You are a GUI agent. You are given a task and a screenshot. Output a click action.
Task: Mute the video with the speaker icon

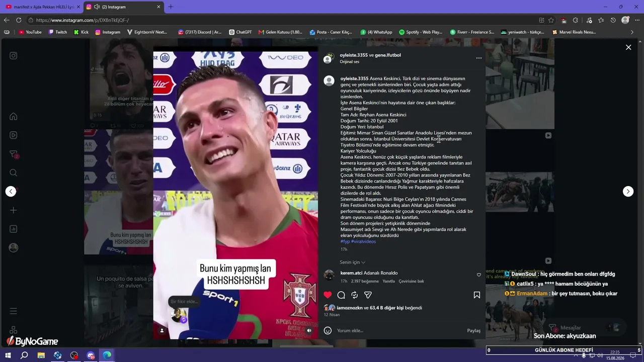[x=309, y=330]
